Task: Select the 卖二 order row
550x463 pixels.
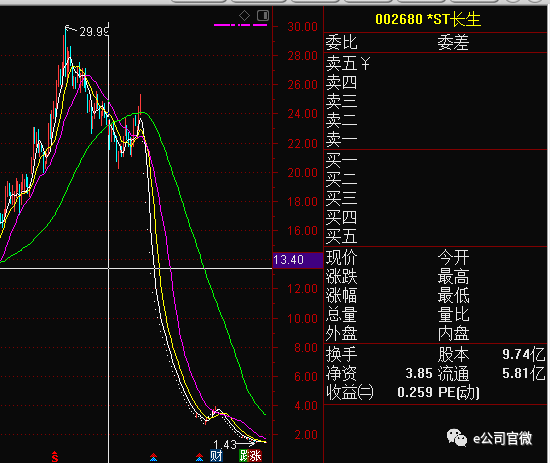Action: click(435, 121)
